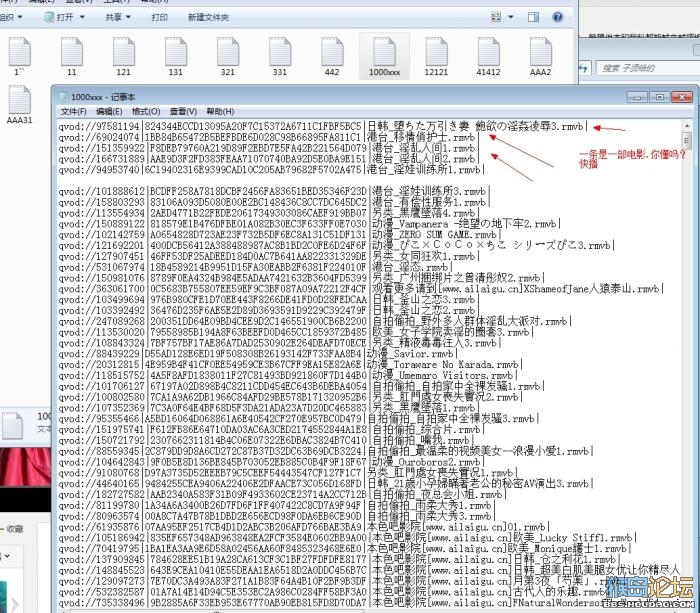Open view options dropdown arrow in Explorer
Viewport: 700px width, 613px height.
pos(511,17)
